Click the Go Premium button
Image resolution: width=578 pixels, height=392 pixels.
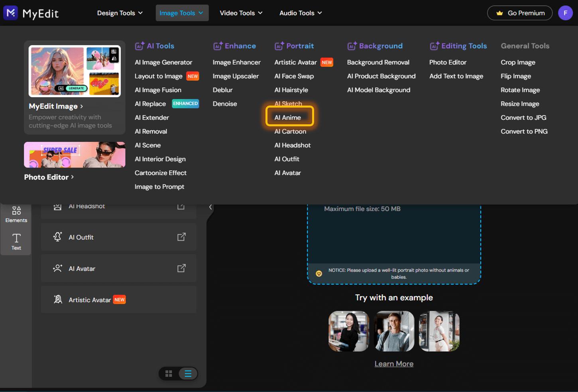pos(520,13)
